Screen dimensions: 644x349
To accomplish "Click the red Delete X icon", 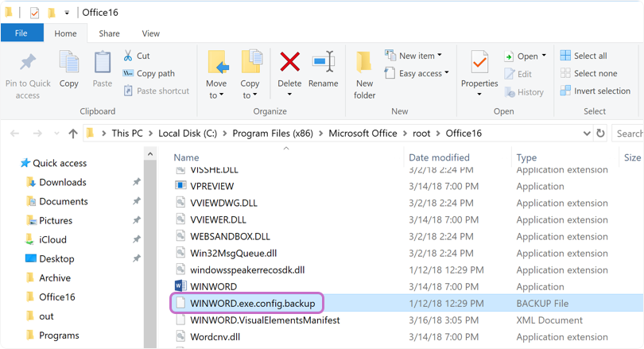I will (290, 62).
